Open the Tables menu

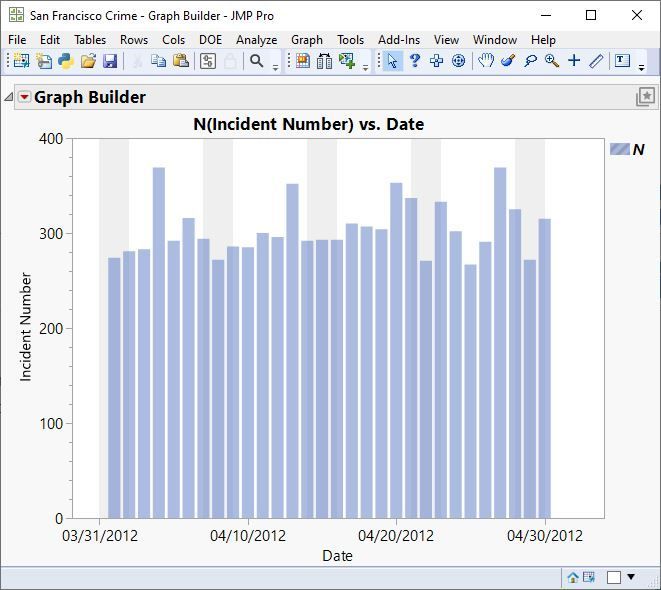click(x=90, y=40)
